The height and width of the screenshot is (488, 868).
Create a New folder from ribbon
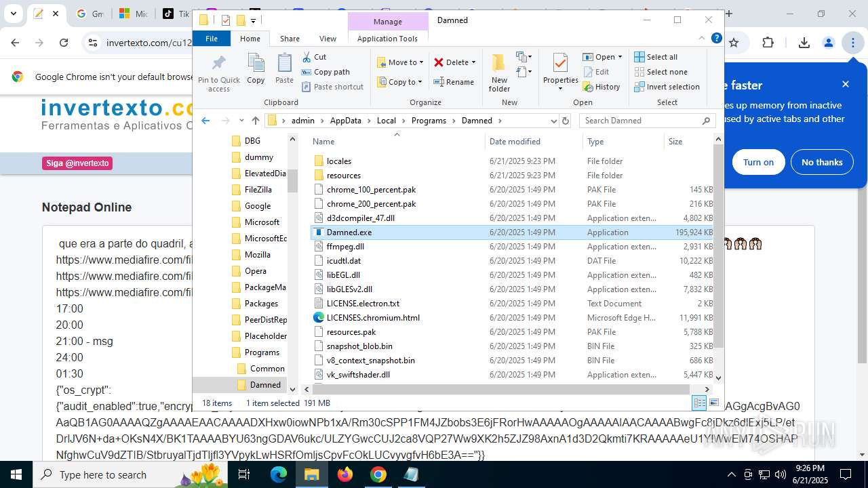[499, 72]
